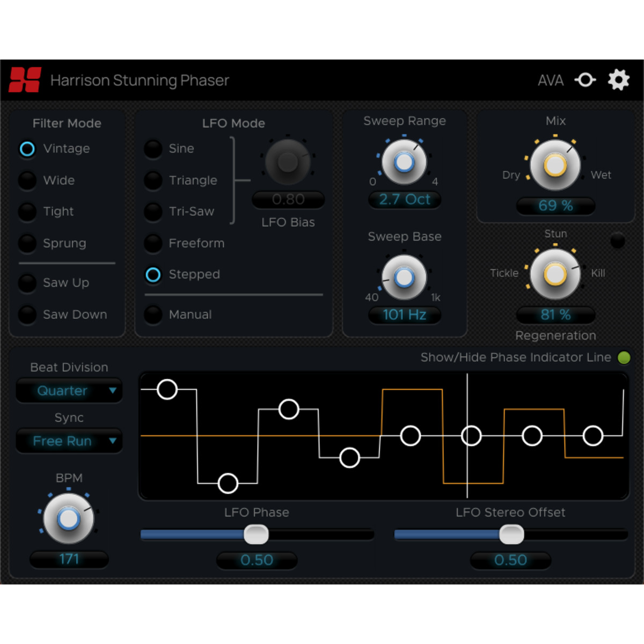Viewport: 644px width, 644px height.
Task: Click the 101 Hz value field
Action: 405,315
